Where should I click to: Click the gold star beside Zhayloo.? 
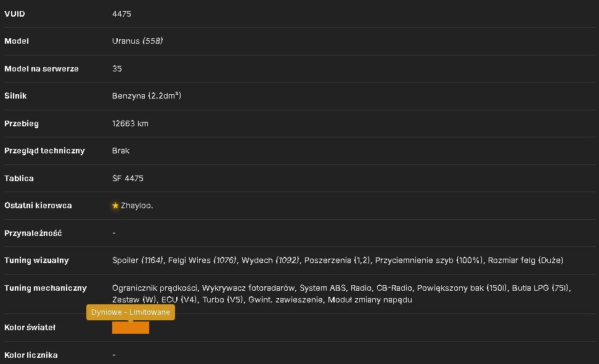pos(115,206)
